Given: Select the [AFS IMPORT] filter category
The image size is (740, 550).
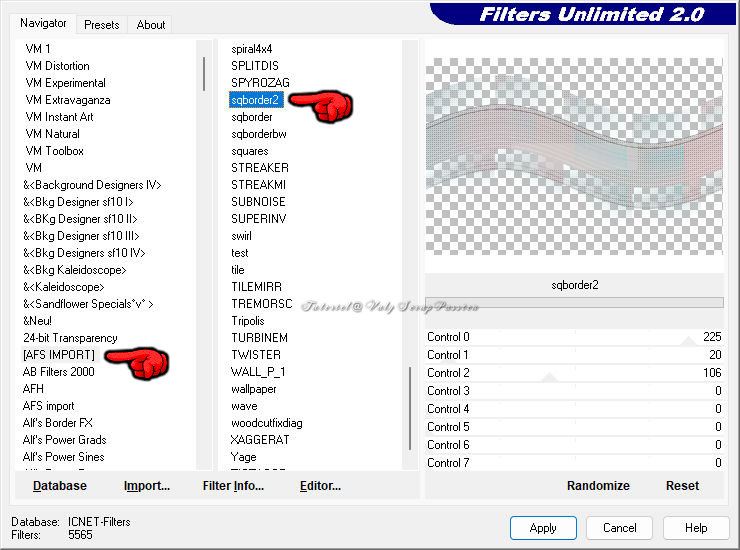Looking at the screenshot, I should point(59,355).
